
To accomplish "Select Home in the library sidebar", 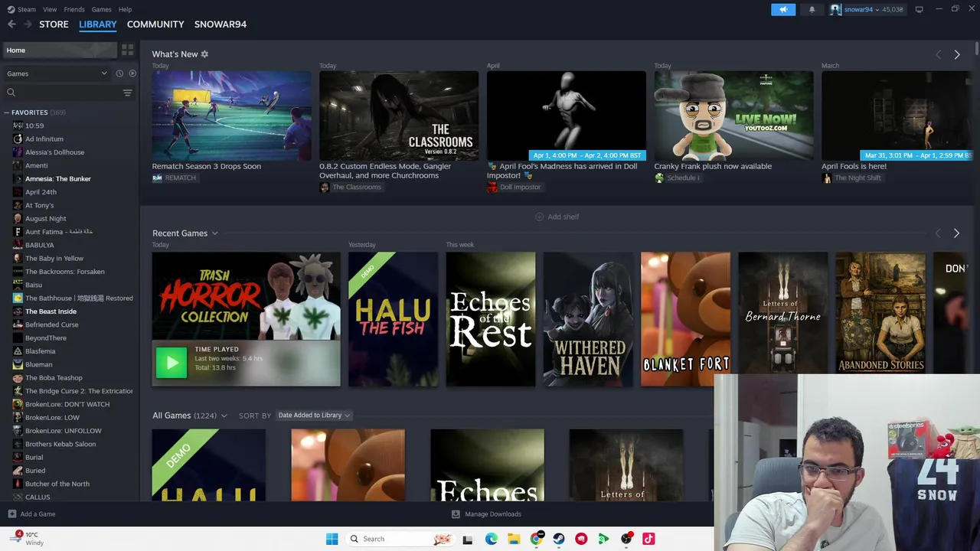I will coord(59,50).
